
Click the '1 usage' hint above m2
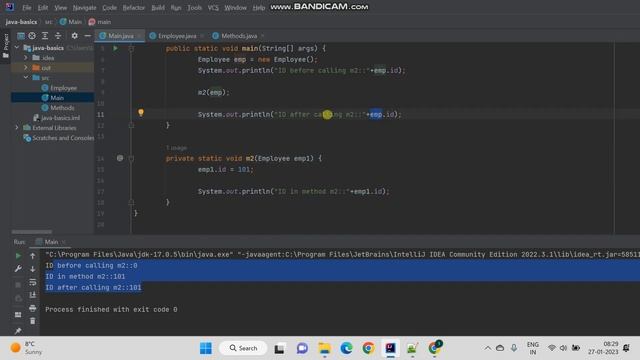[x=176, y=147]
